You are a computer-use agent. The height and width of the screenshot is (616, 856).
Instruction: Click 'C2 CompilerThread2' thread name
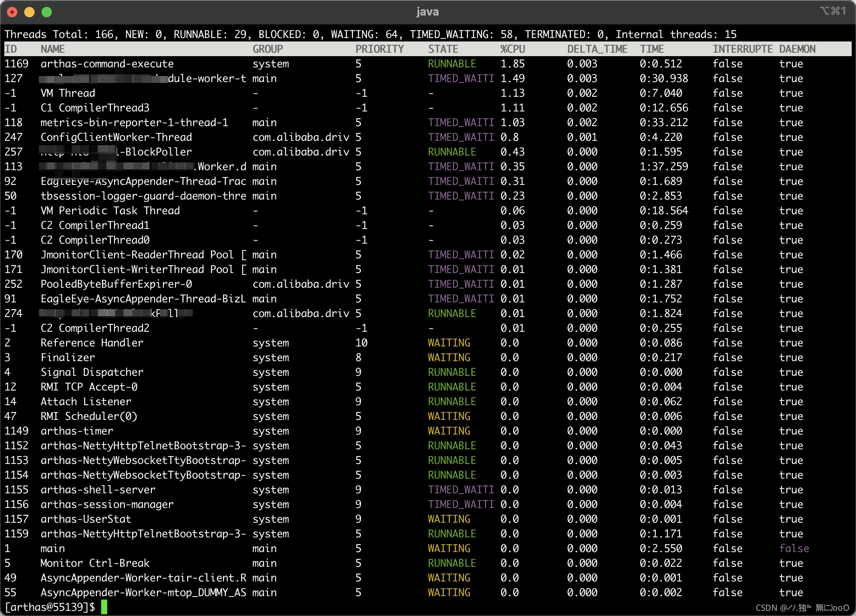(x=95, y=328)
